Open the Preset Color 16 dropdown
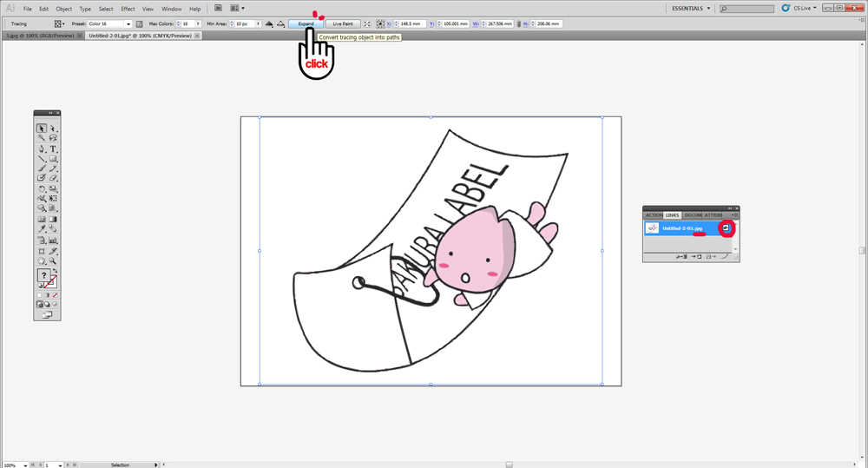This screenshot has width=868, height=468. tap(128, 23)
